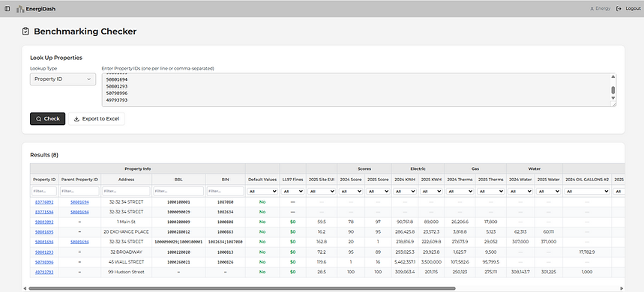Click the $0 fine in 1 Main St row
The width and height of the screenshot is (644, 292).
click(x=293, y=222)
